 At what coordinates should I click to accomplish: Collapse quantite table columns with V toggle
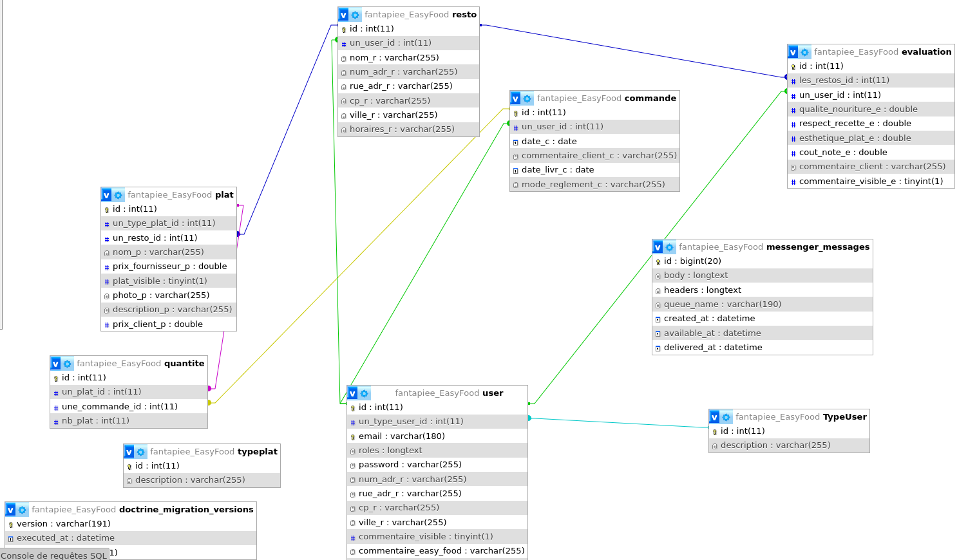(x=55, y=364)
